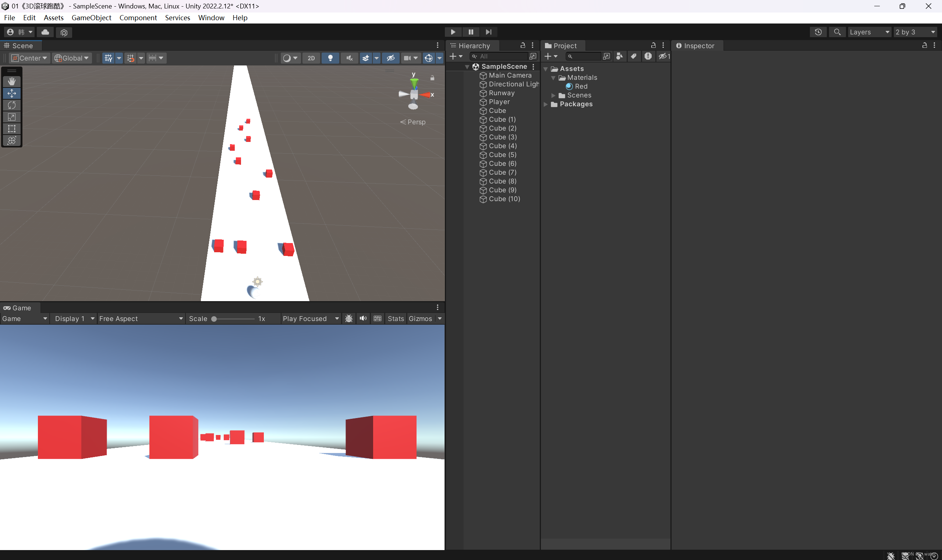
Task: Select the Hand view tool
Action: [x=12, y=82]
